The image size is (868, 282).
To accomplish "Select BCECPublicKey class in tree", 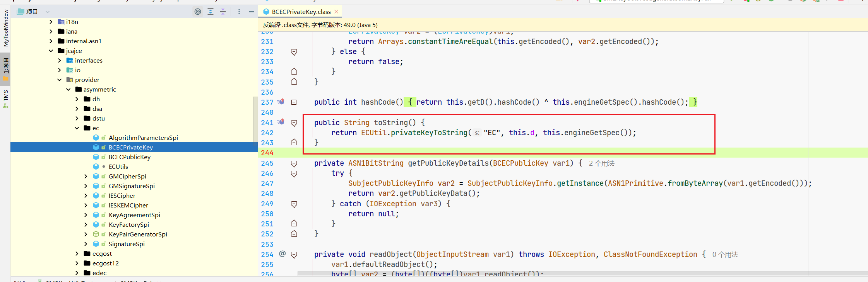I will (x=130, y=157).
